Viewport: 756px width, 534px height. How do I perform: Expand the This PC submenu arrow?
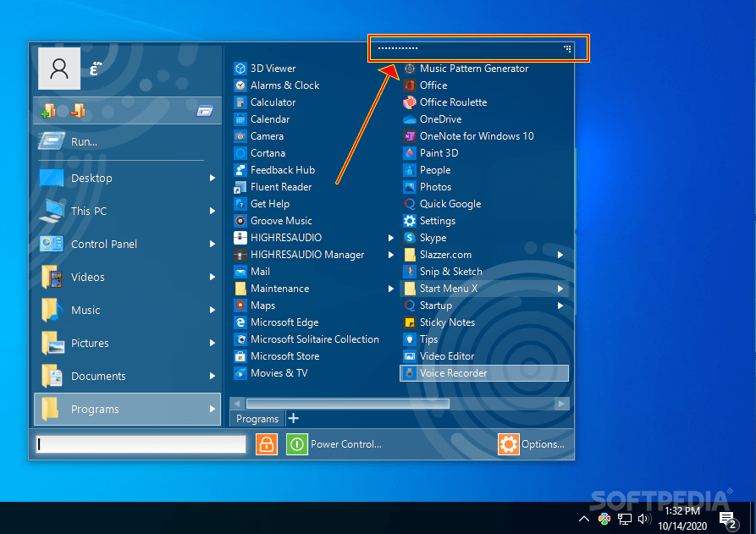[x=212, y=211]
